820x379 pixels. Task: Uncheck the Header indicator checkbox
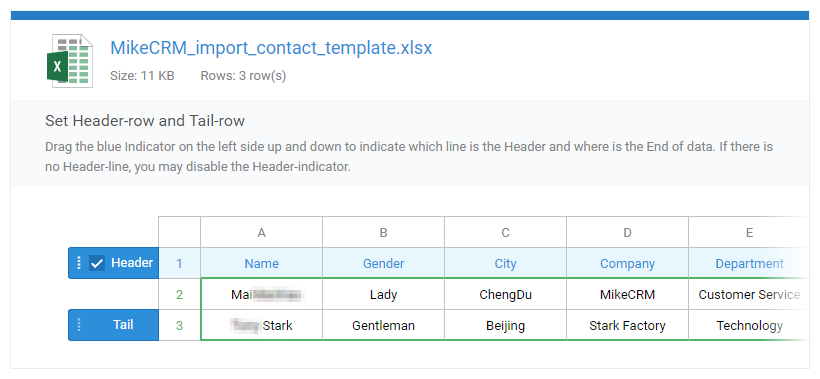click(97, 263)
